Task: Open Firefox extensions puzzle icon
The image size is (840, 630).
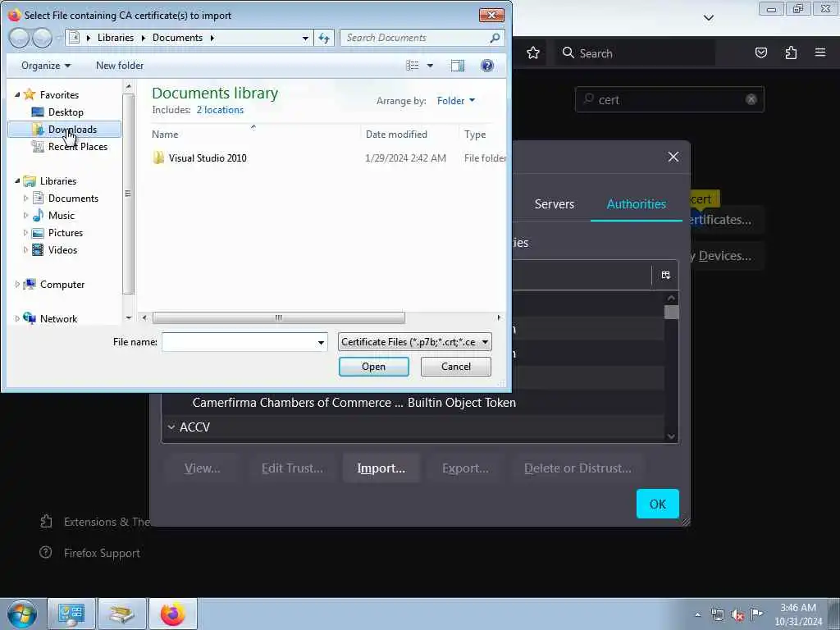Action: [791, 52]
